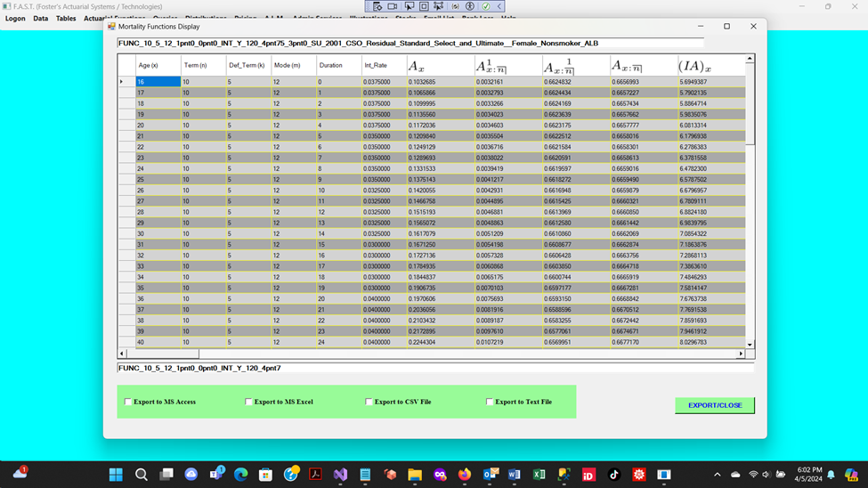Viewport: 868px width, 488px height.
Task: Click the Firefox taskbar icon
Action: [465, 475]
